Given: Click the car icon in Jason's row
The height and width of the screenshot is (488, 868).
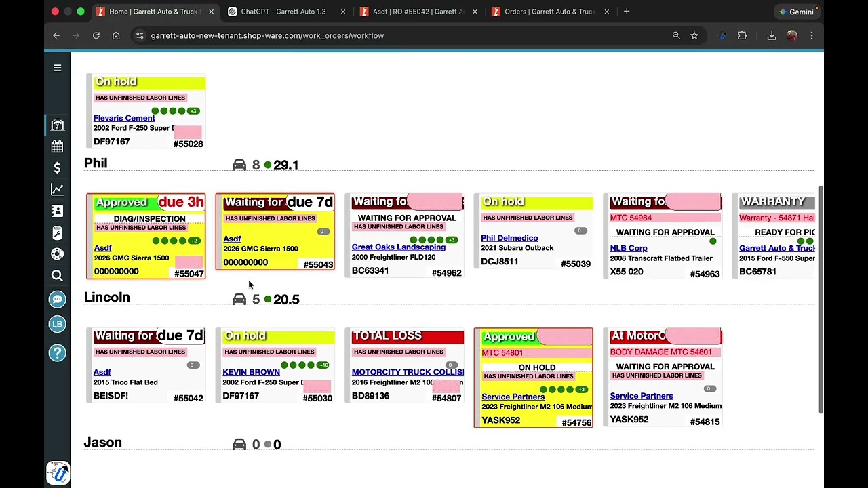Looking at the screenshot, I should (239, 444).
